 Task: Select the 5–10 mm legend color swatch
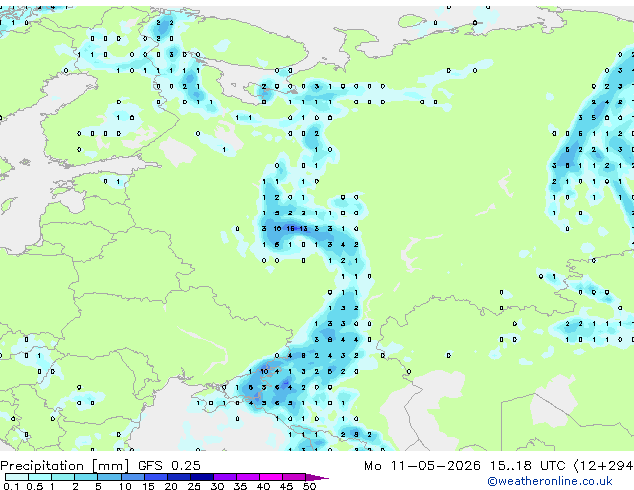coord(109,477)
